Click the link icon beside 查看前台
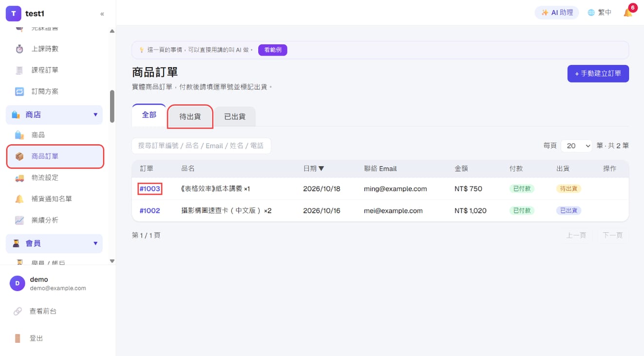The width and height of the screenshot is (644, 356). 18,311
